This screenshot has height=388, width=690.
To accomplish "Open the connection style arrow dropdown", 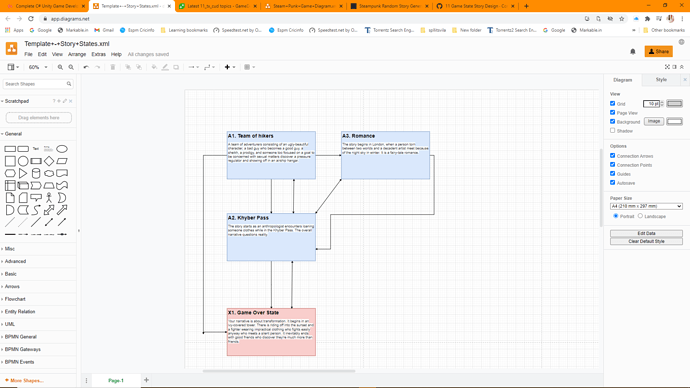I will coord(194,67).
